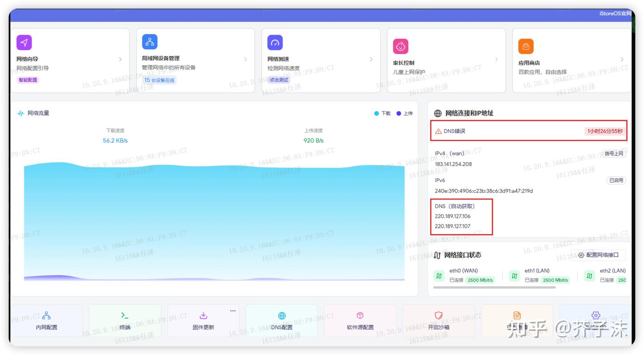Click the 网络流量 chart area

click(x=214, y=222)
